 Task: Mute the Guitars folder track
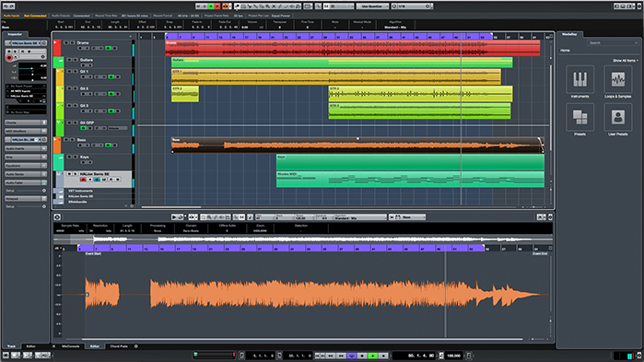[69, 60]
